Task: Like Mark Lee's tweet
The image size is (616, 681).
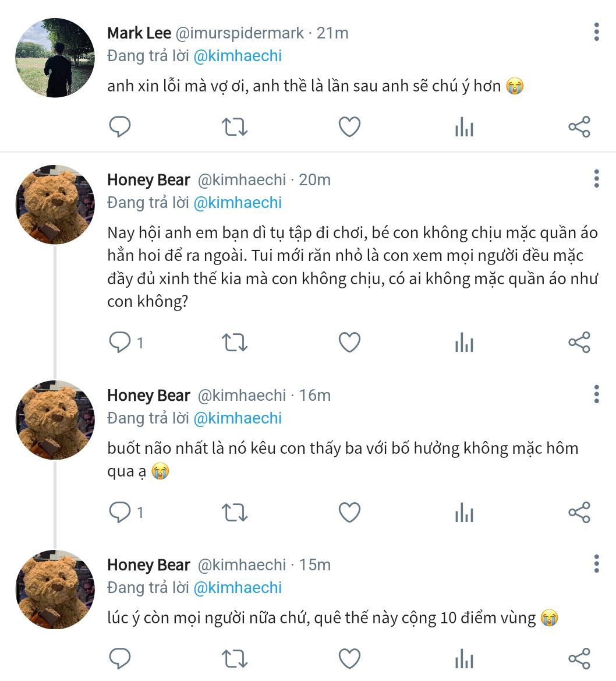Action: click(349, 127)
